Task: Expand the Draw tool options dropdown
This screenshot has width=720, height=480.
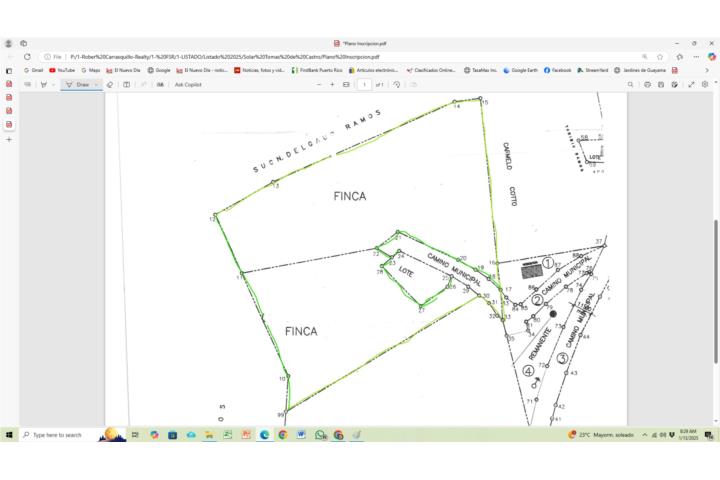Action: 97,85
